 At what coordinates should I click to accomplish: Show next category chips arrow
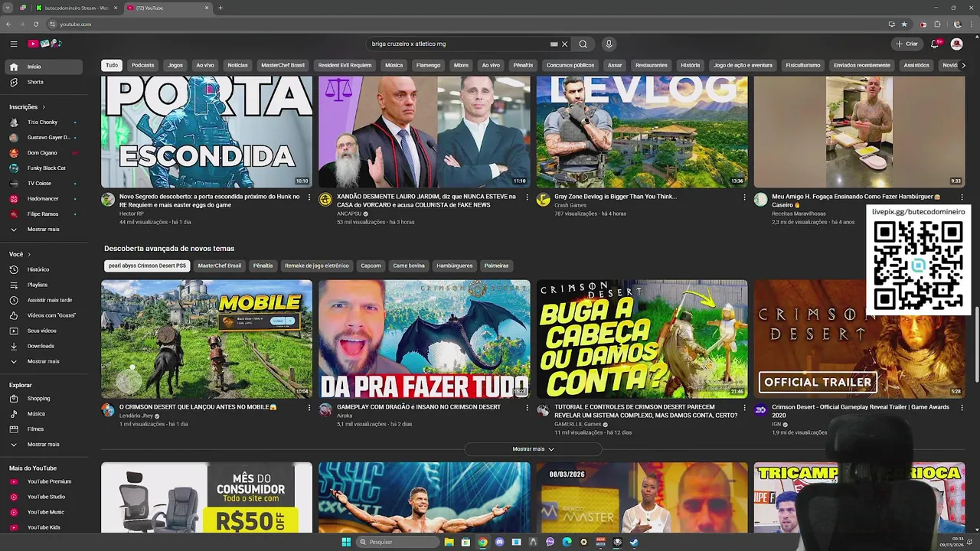[x=962, y=65]
